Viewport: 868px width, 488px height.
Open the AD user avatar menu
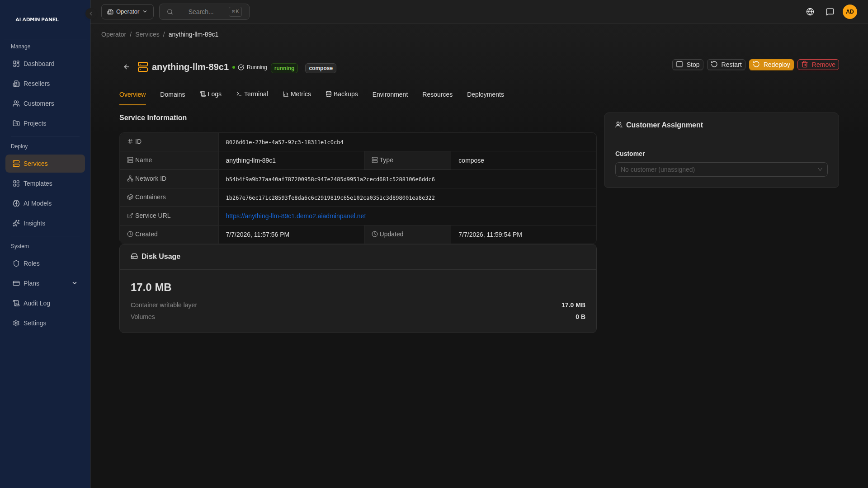pyautogui.click(x=850, y=12)
